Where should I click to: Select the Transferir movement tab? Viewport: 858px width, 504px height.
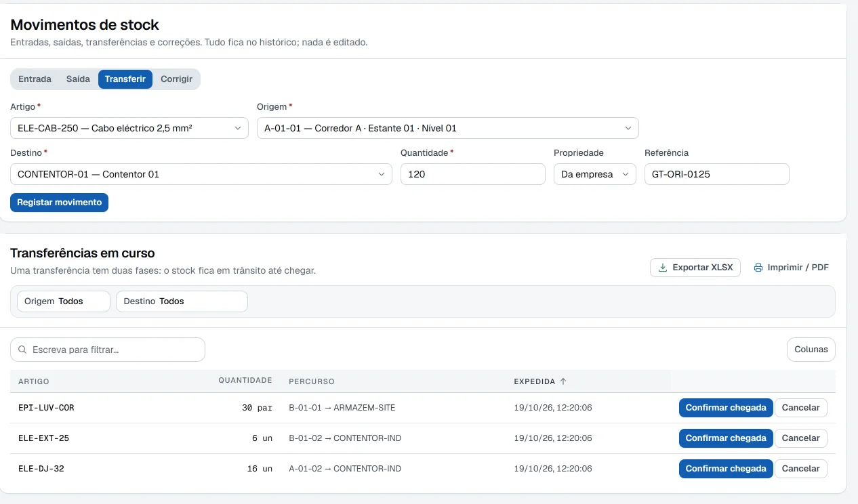125,79
